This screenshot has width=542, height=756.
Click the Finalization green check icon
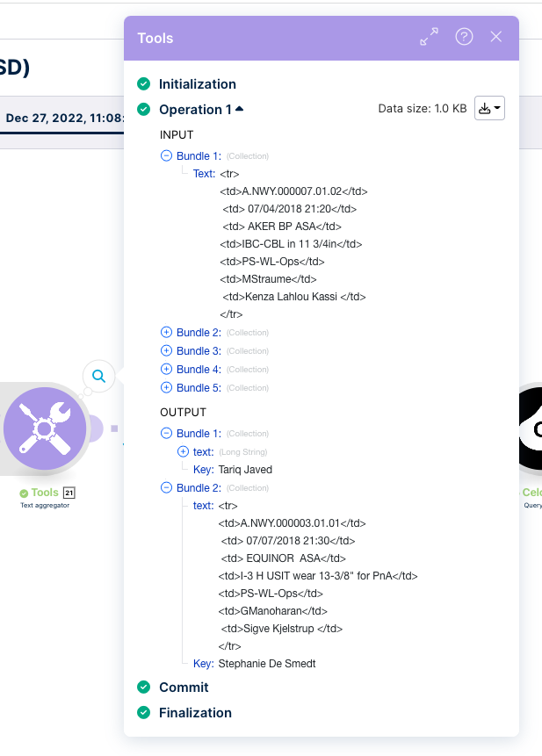pyautogui.click(x=144, y=713)
